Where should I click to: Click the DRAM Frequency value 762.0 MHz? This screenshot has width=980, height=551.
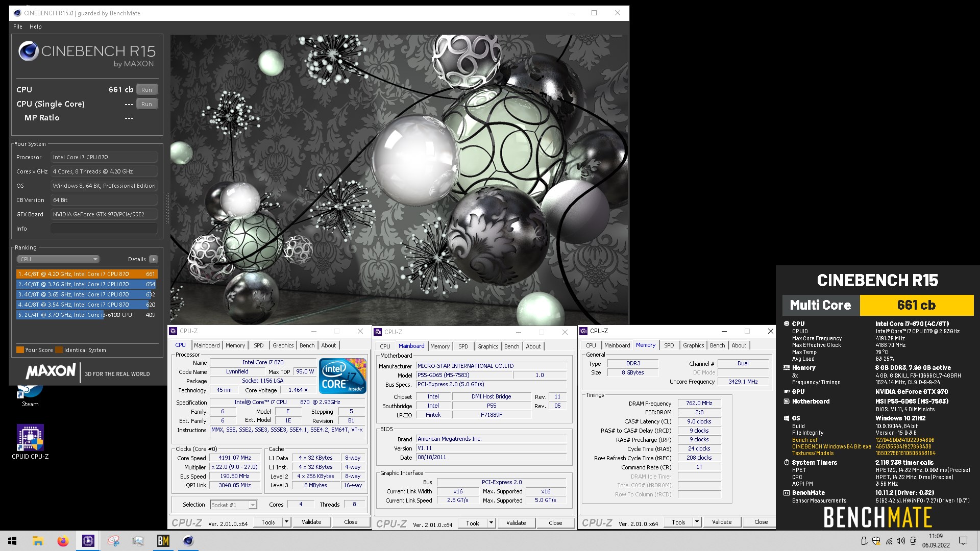pyautogui.click(x=699, y=403)
